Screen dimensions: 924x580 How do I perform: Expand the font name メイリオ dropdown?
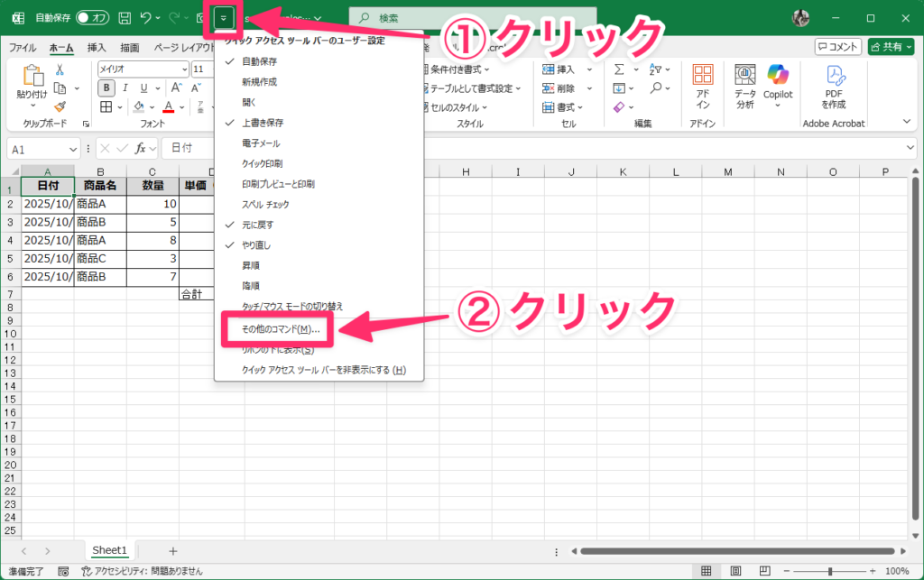pos(184,69)
